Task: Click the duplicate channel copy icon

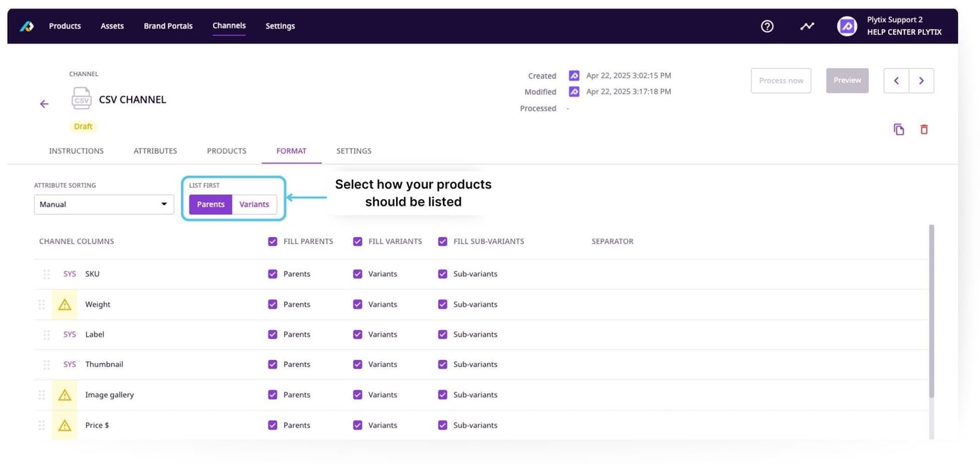Action: (x=899, y=130)
